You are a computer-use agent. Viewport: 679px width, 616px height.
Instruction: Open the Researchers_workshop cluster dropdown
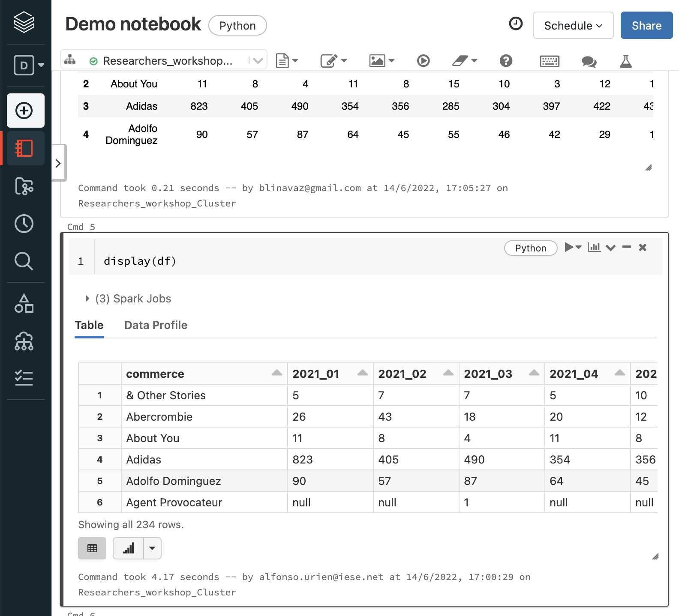(258, 61)
